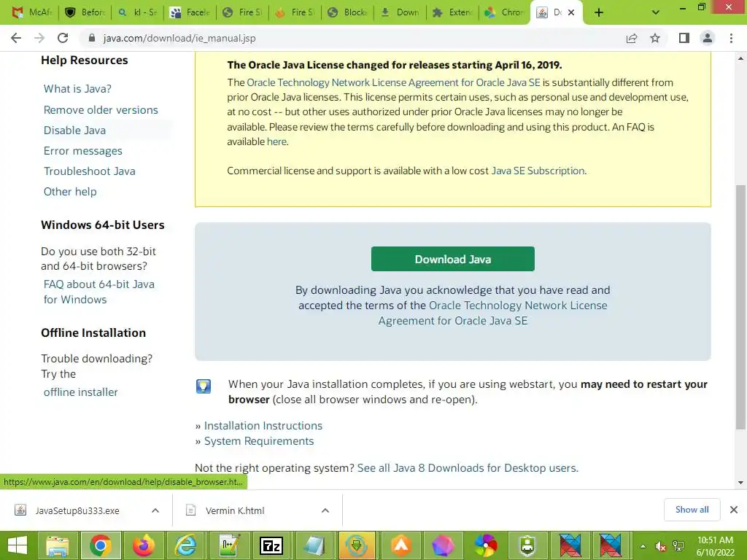Share this page icon
The height and width of the screenshot is (560, 747).
(x=632, y=38)
